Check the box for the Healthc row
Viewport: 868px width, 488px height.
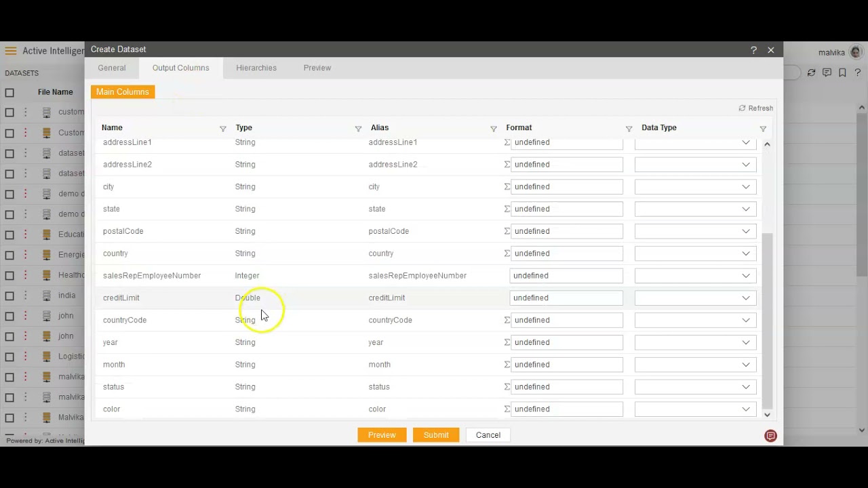[9, 275]
